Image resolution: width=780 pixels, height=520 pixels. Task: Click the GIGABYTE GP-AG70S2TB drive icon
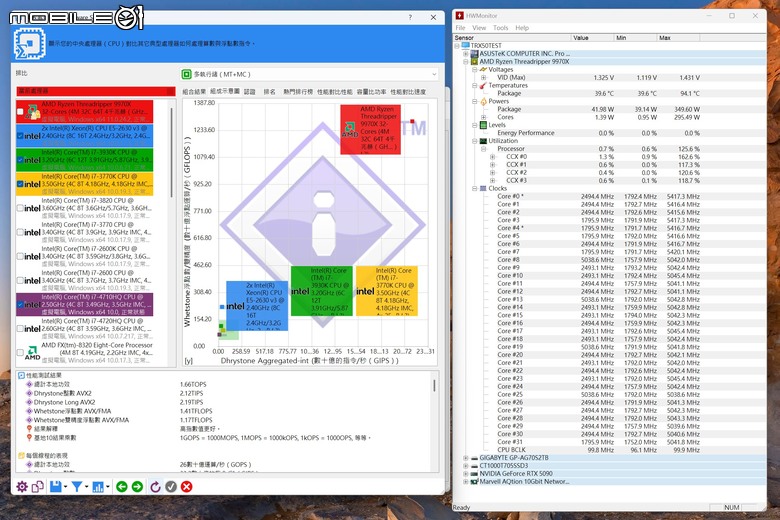[x=475, y=458]
